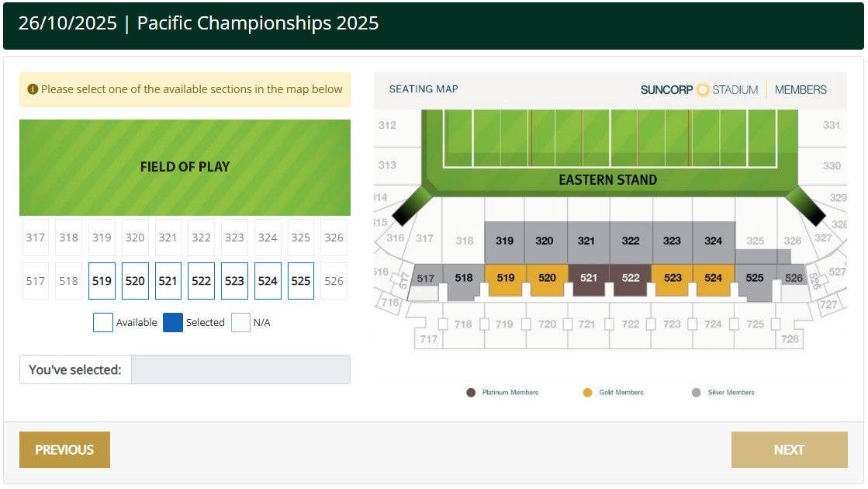
Task: Choose section 521 from the selection grid
Action: (x=168, y=281)
